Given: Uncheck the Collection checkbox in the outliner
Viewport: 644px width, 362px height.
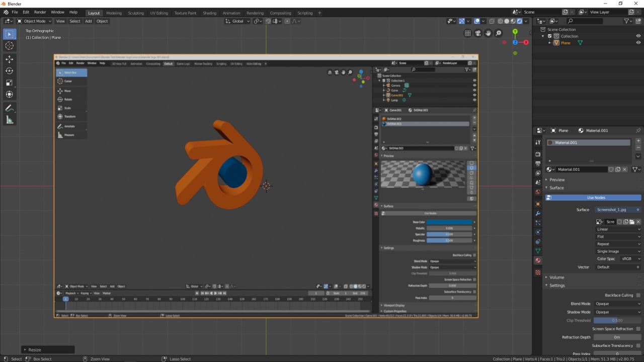Looking at the screenshot, I should [x=549, y=36].
